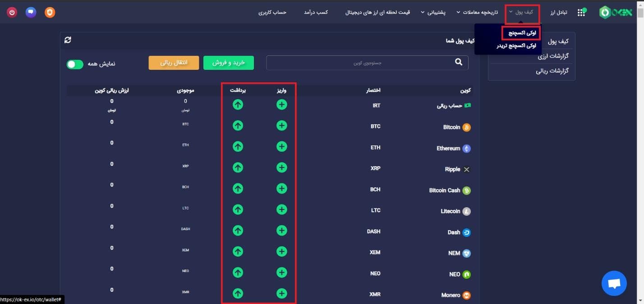Click the search magnifier icon

point(459,62)
